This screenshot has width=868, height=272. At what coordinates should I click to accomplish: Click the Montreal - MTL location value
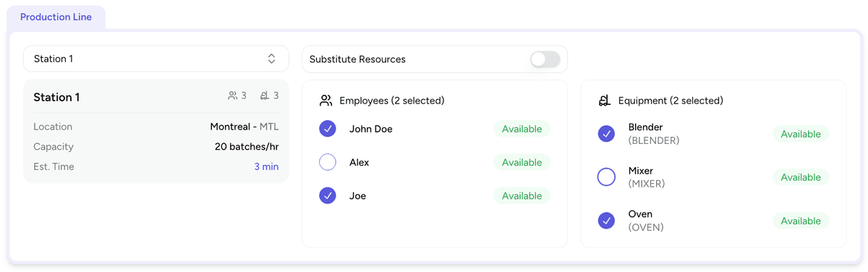244,127
